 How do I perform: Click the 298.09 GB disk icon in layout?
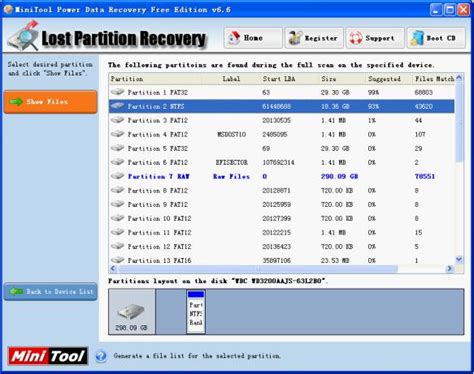[132, 312]
